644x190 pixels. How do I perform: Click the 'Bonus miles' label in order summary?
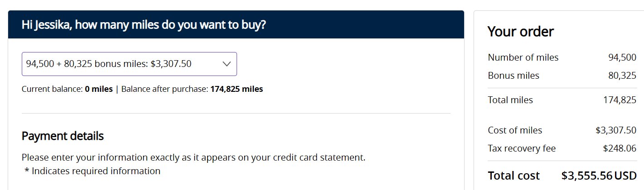[513, 76]
